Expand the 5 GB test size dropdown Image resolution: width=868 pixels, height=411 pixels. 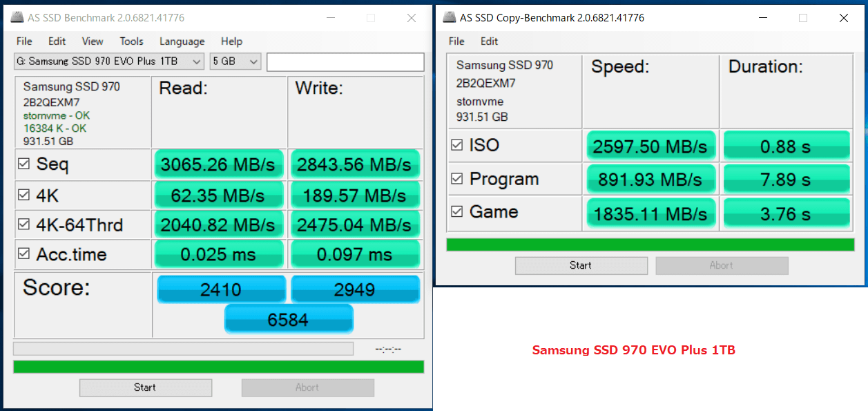(235, 61)
